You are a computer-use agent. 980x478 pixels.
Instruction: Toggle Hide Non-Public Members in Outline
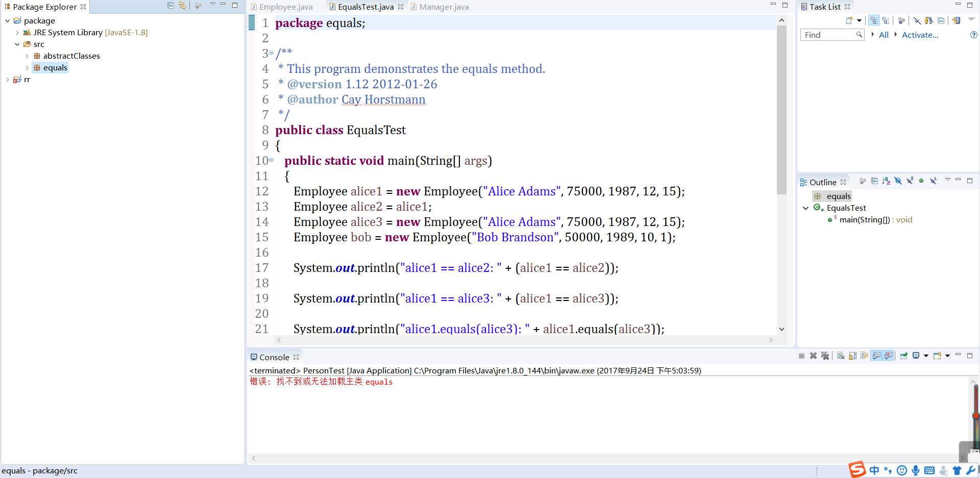point(921,181)
